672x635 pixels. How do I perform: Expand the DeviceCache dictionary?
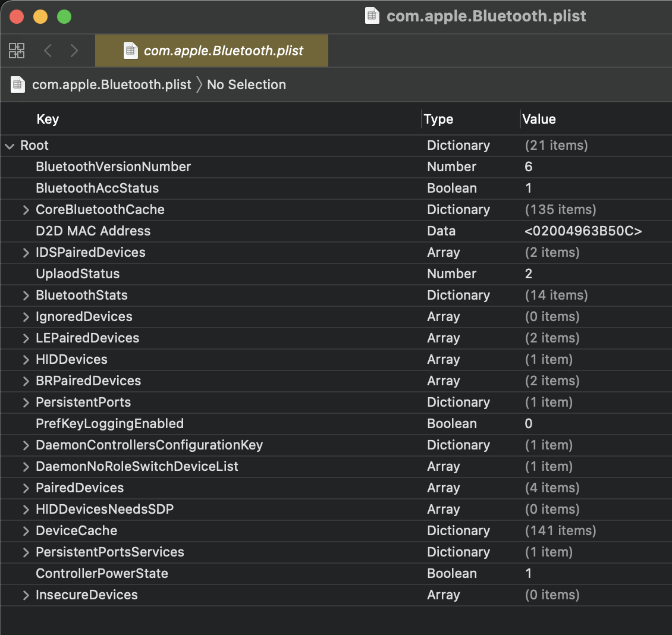click(26, 531)
